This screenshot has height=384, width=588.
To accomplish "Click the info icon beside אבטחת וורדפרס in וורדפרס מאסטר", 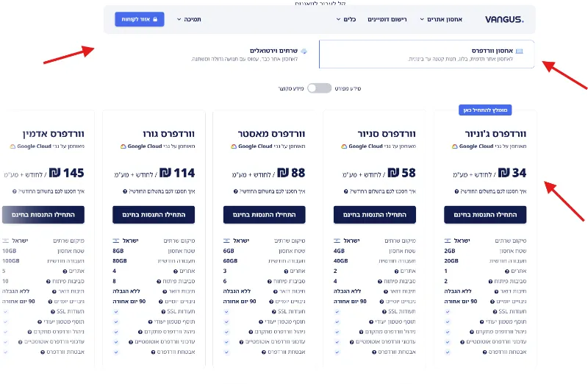I will [264, 352].
